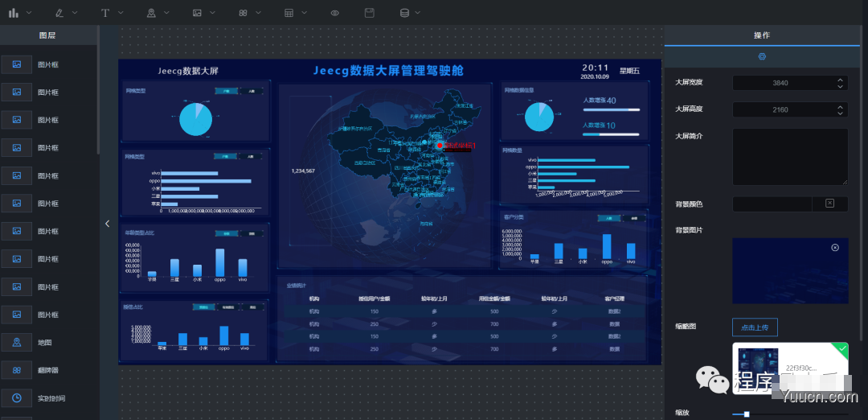
Task: Select the 网格数量 chart title
Action: [512, 150]
